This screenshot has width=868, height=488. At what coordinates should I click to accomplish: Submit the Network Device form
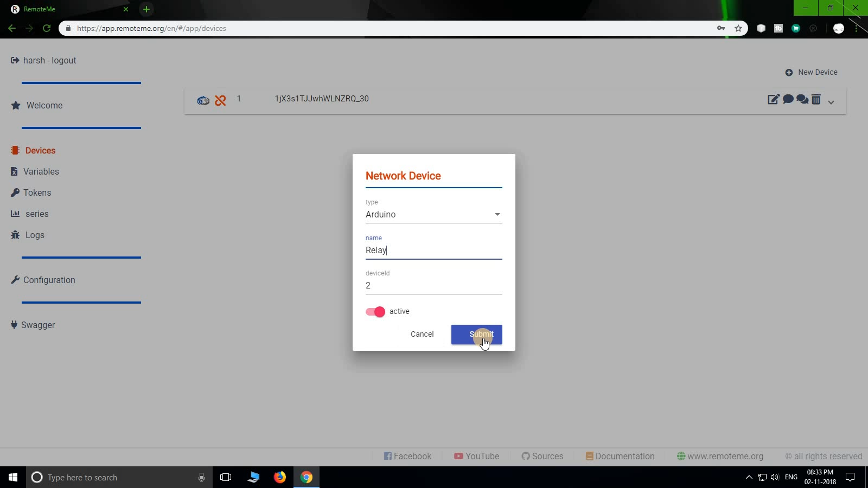pos(476,335)
